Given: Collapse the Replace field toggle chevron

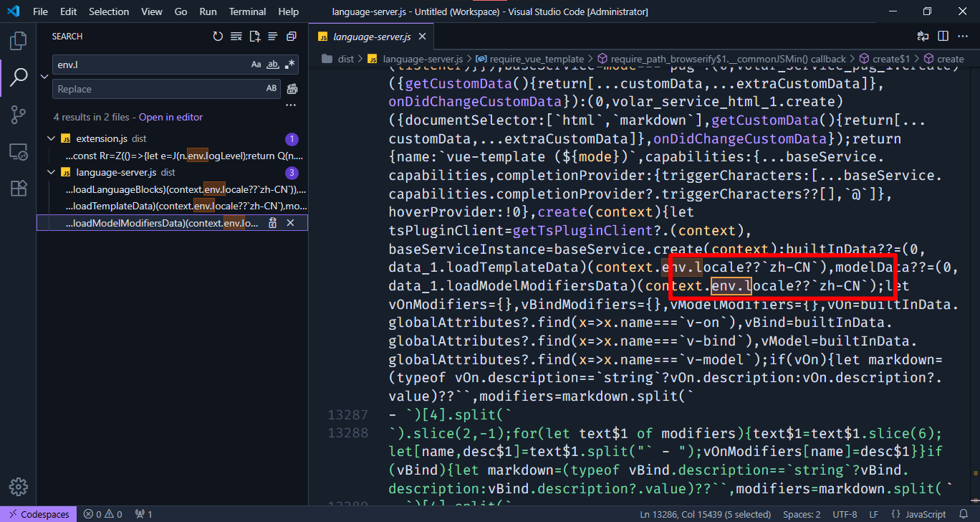Looking at the screenshot, I should pyautogui.click(x=44, y=77).
